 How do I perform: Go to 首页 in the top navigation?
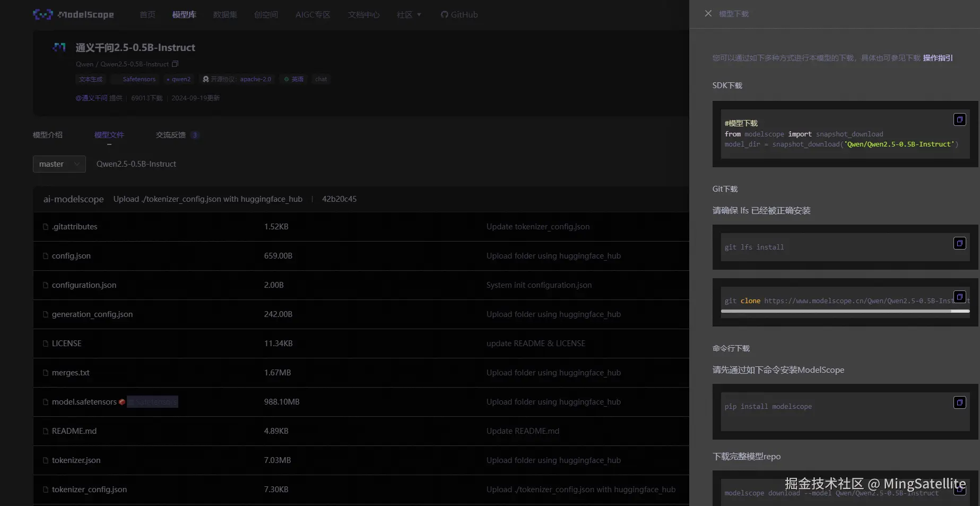pos(148,15)
